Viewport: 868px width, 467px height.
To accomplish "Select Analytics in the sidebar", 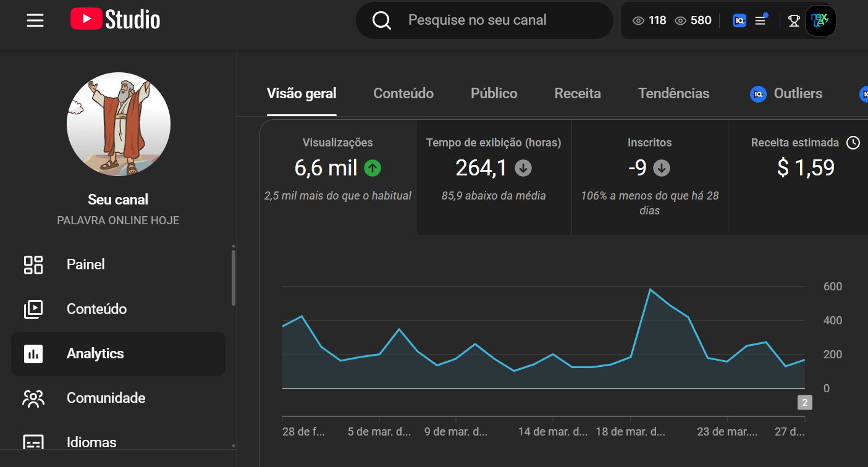I will [118, 354].
